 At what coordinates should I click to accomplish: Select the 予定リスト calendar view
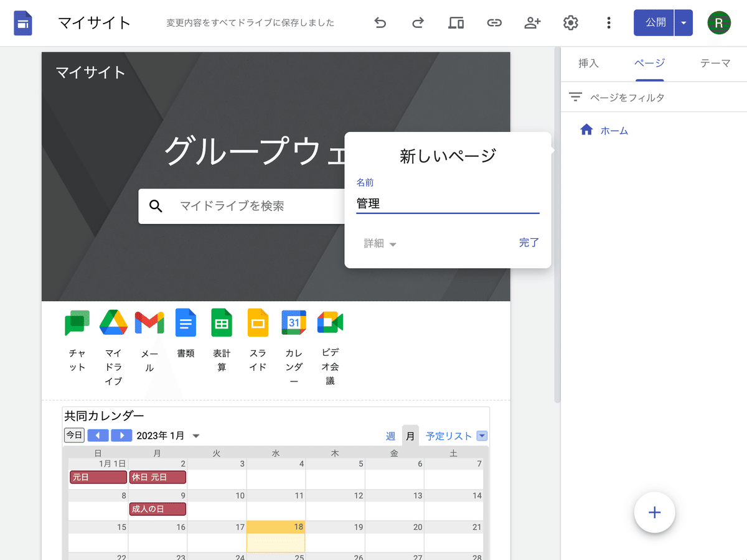(449, 436)
